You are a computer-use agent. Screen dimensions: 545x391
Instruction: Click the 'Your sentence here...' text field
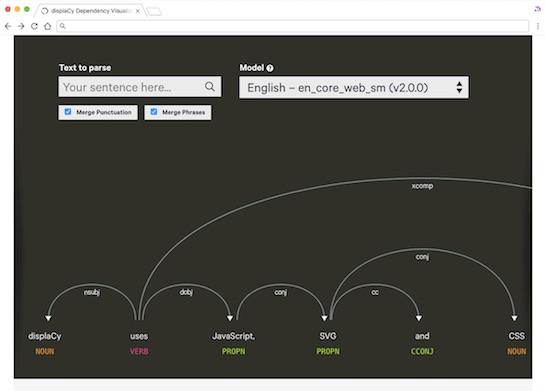point(140,87)
